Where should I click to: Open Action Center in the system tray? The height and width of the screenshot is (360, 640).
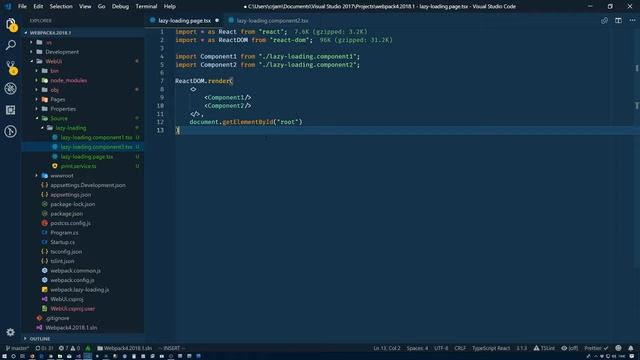click(633, 356)
